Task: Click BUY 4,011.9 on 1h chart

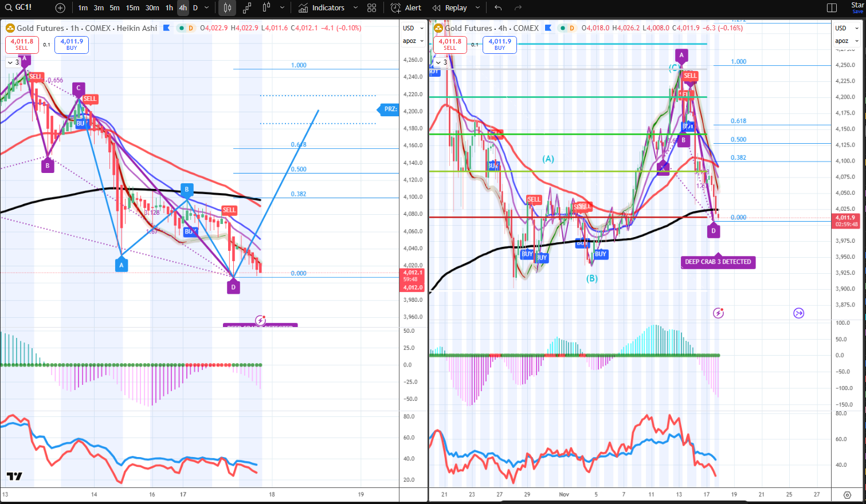Action: pyautogui.click(x=72, y=45)
